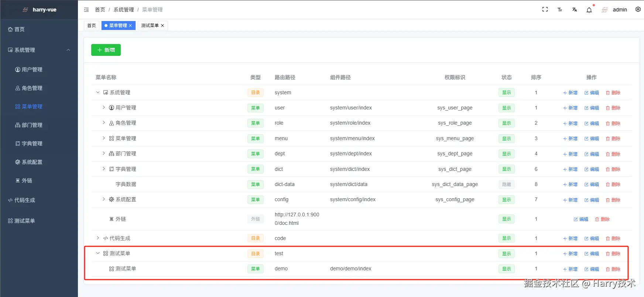Open 代码生成 in the sidebar
The width and height of the screenshot is (644, 297).
39,200
